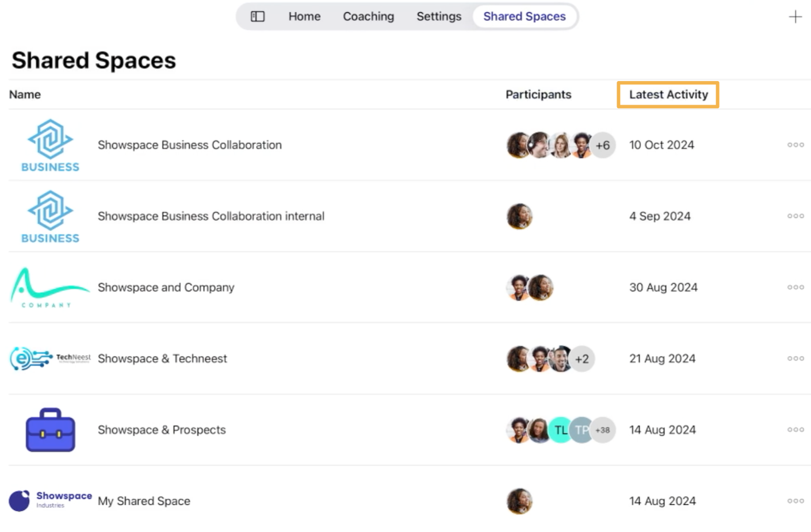Open Showspace Business Collaboration space
The width and height of the screenshot is (811, 532).
click(189, 145)
